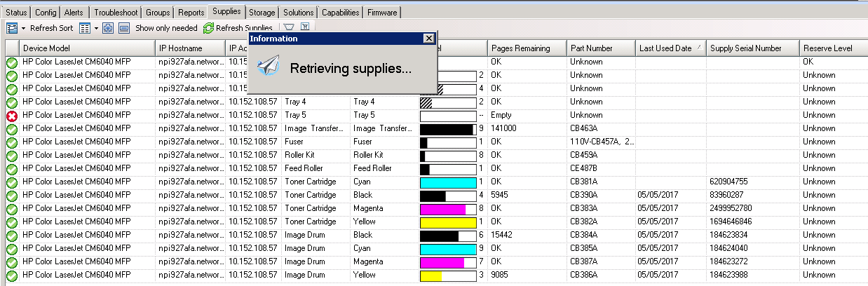The image size is (868, 286).
Task: Open the dropdown arrow beside tree view icon
Action: click(x=23, y=28)
